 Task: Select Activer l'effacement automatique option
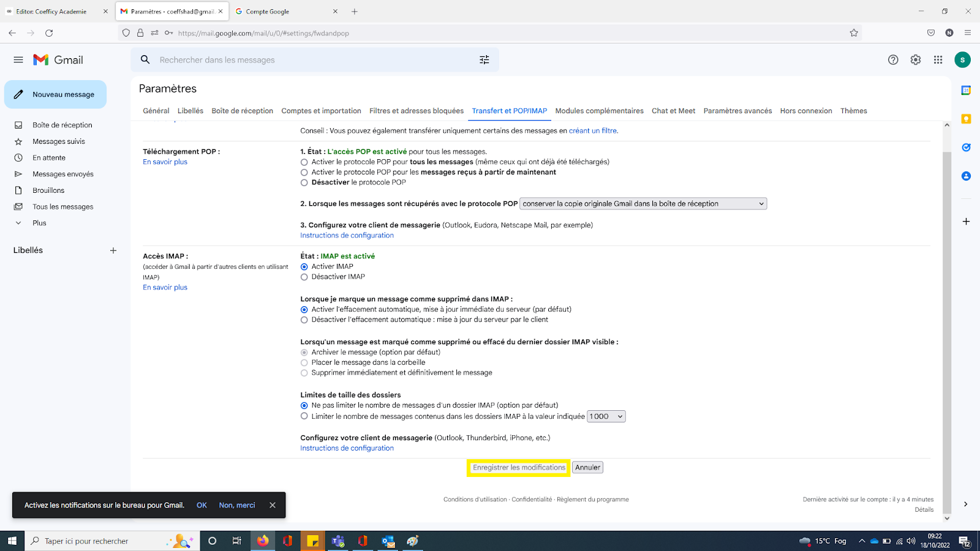304,310
